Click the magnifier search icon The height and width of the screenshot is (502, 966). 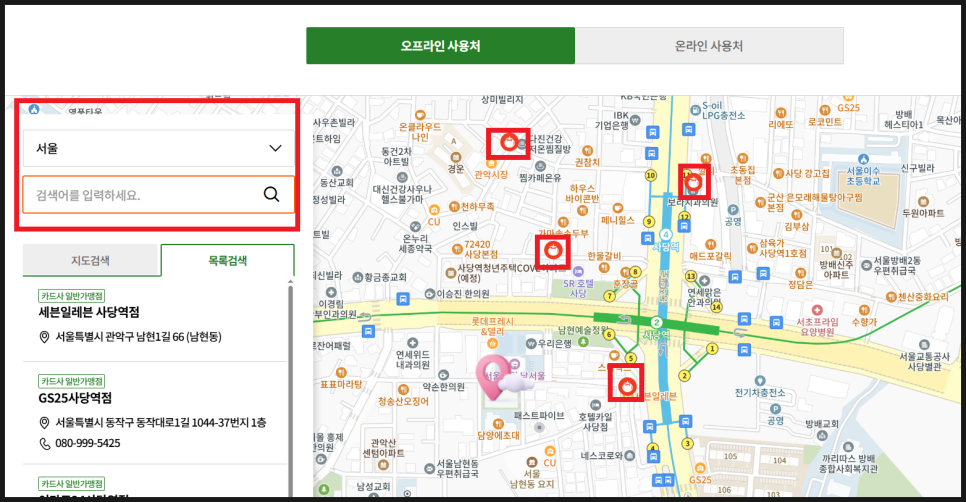pyautogui.click(x=272, y=195)
